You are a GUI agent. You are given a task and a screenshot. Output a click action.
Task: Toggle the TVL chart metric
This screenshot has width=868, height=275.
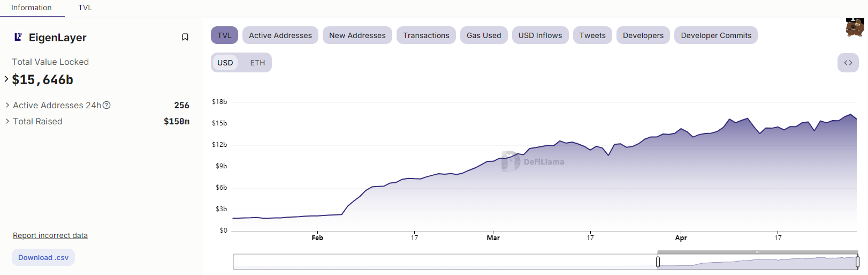pyautogui.click(x=224, y=35)
